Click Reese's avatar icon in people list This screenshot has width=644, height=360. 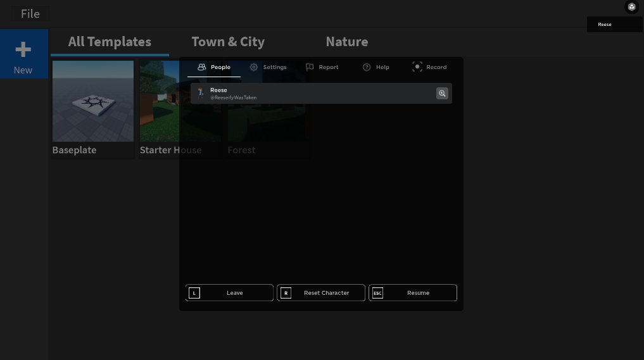click(201, 93)
